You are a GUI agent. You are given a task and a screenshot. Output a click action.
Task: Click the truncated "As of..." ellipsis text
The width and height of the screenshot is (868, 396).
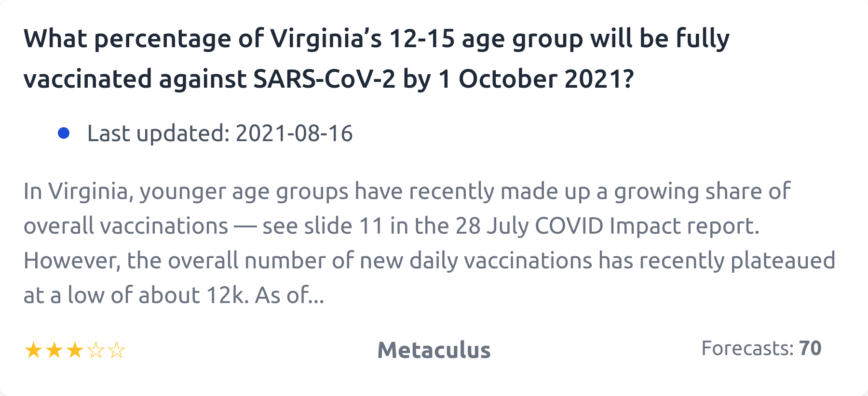[289, 295]
